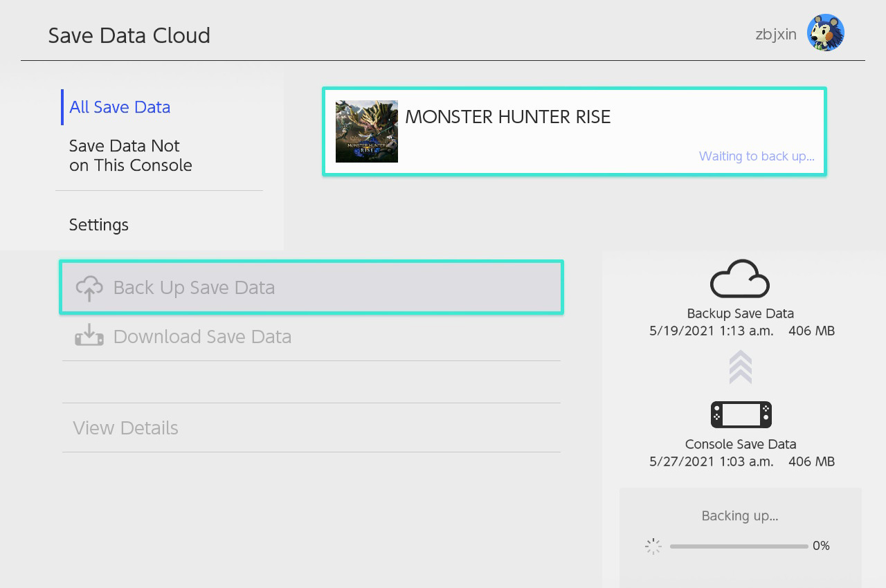Click the zbjxin username label

pyautogui.click(x=776, y=34)
